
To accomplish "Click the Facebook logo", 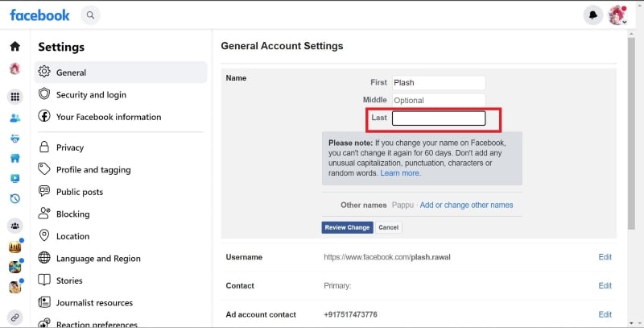I will 39,15.
